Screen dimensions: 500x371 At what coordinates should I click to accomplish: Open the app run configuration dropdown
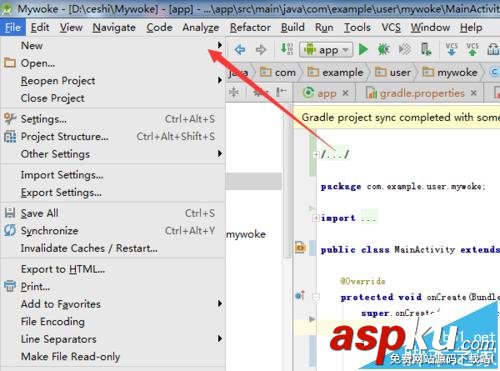[x=326, y=50]
